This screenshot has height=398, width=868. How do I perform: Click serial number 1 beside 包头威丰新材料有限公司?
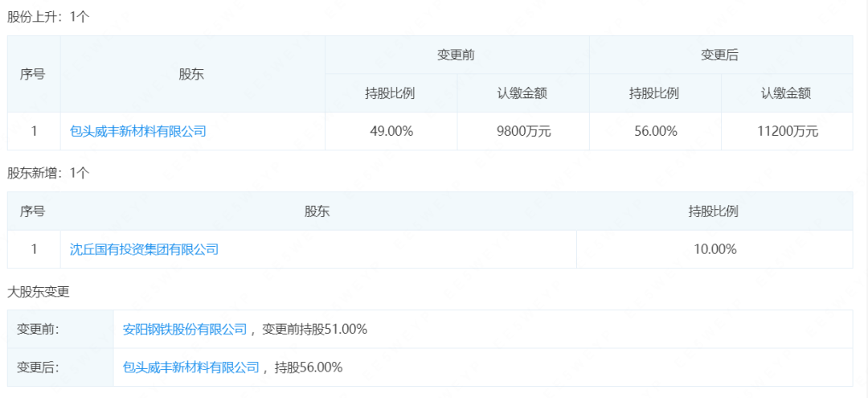(x=34, y=131)
